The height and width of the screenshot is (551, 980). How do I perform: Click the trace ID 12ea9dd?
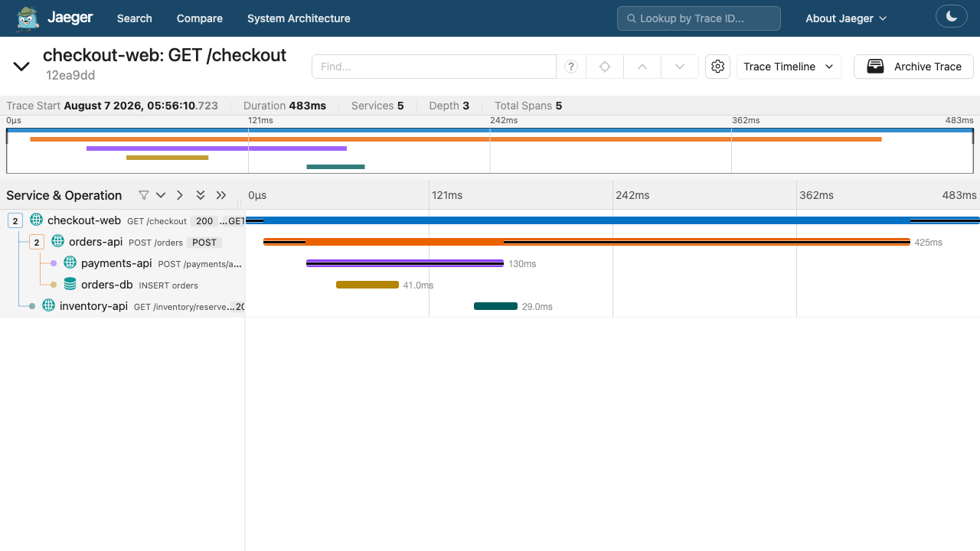[70, 75]
